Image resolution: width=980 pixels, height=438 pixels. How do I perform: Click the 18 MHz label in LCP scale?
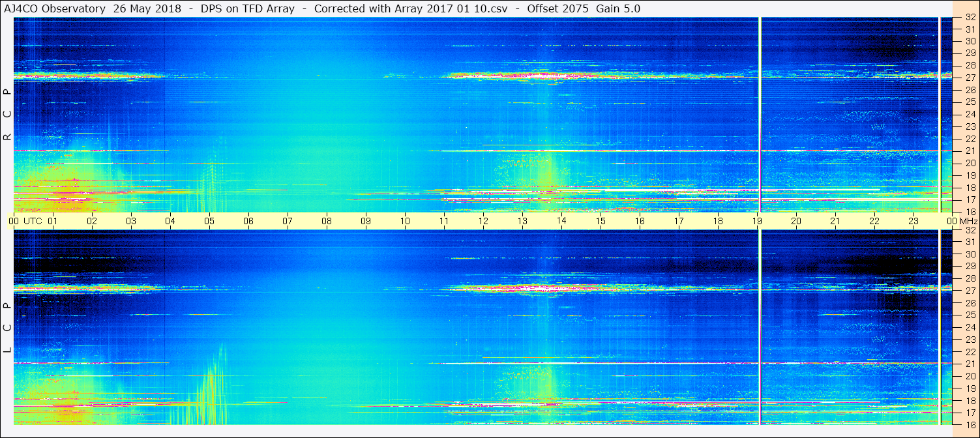pos(970,401)
